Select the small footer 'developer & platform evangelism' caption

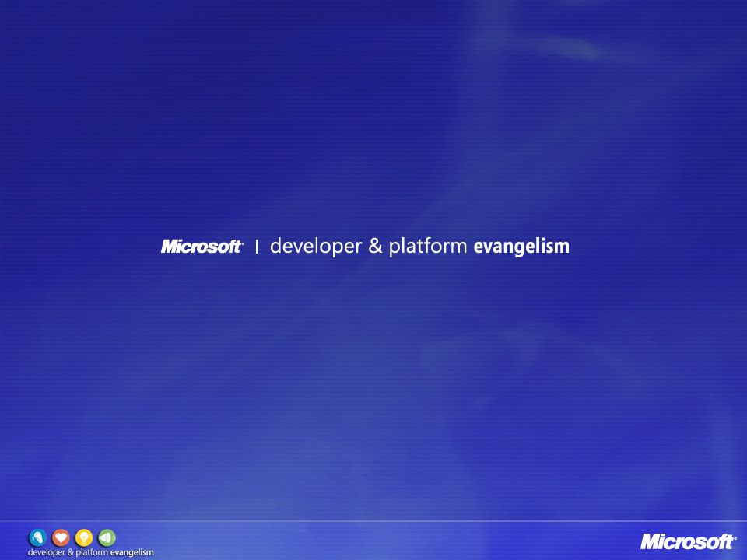click(90, 552)
